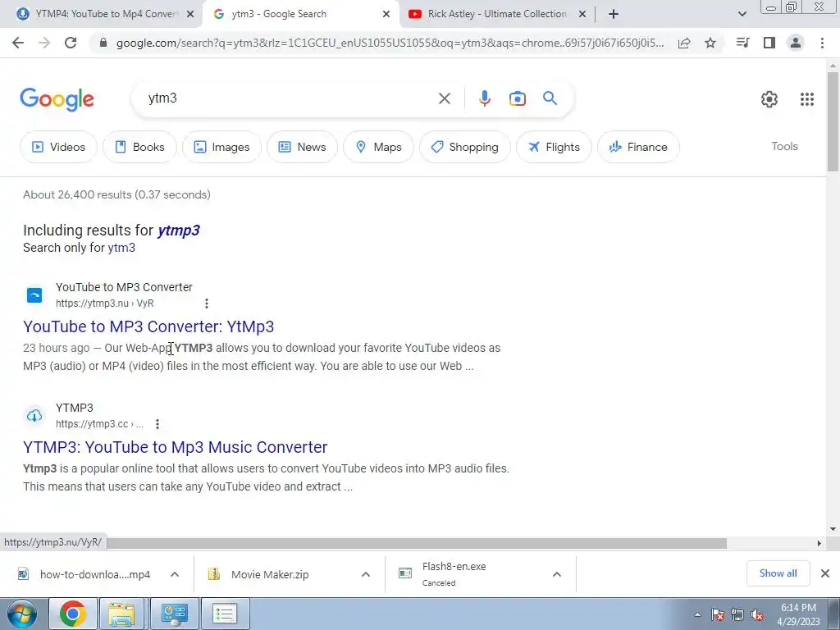Click the Action Center flag tray icon
This screenshot has height=630, width=840.
point(718,615)
